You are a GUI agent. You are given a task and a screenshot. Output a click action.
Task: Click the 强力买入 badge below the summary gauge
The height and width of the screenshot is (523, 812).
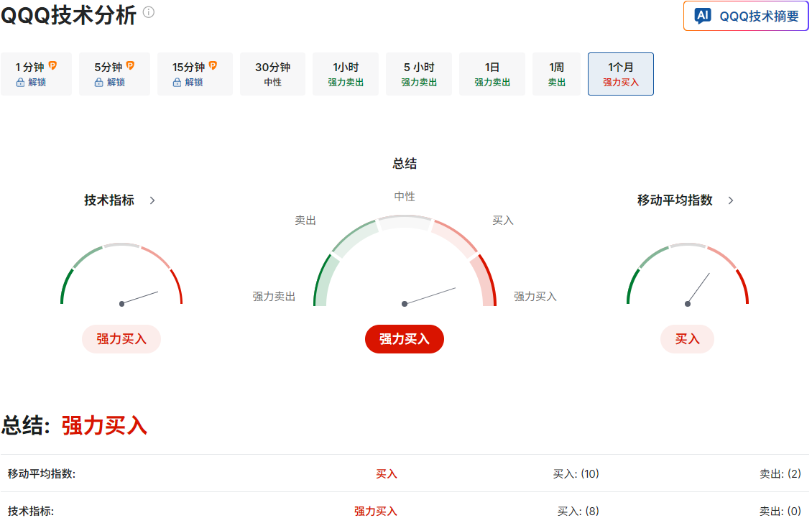[x=404, y=338]
